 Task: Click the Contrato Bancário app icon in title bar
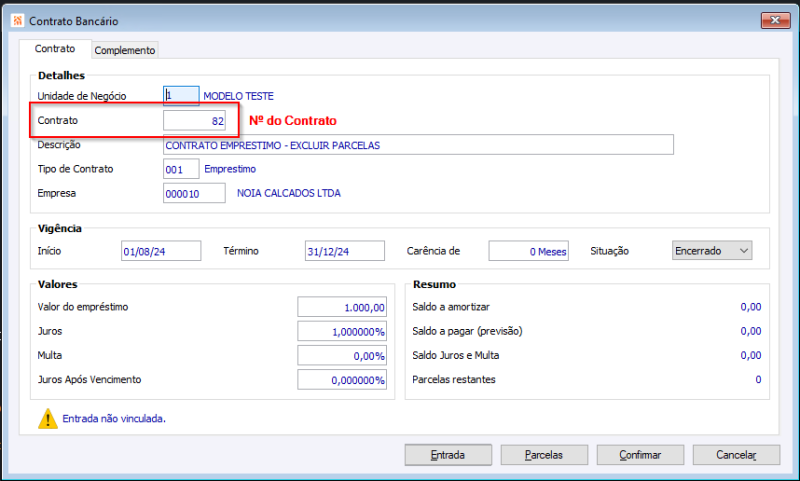pyautogui.click(x=18, y=20)
